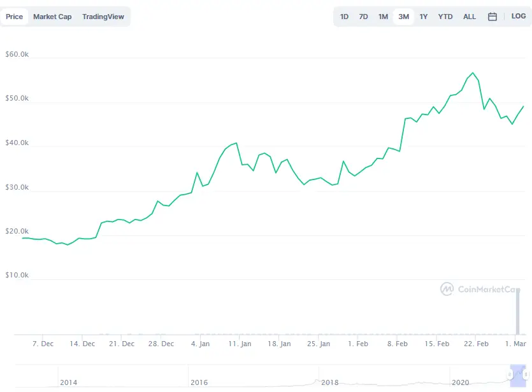Click the highlighted navigator selection window
Viewport: 532px width, 392px height.
click(x=518, y=375)
